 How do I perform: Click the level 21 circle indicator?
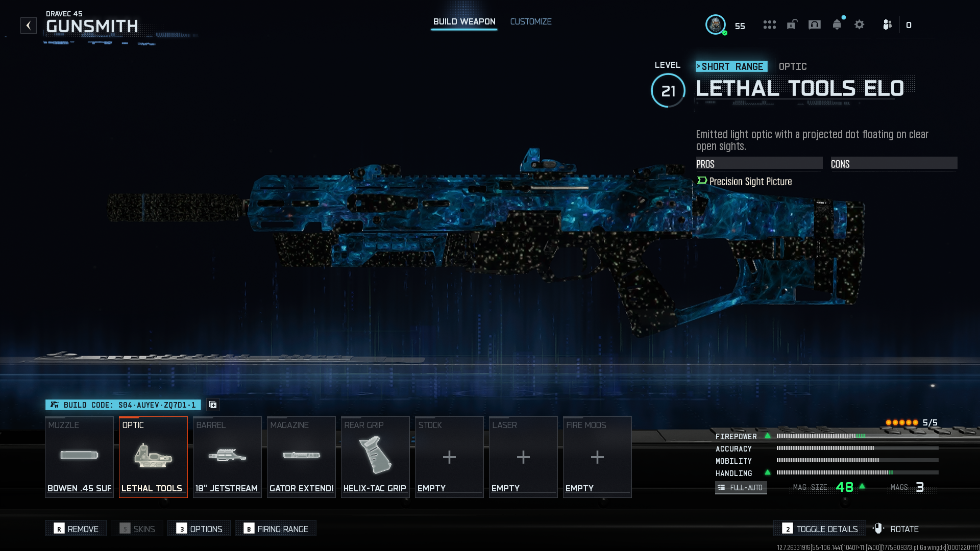668,91
